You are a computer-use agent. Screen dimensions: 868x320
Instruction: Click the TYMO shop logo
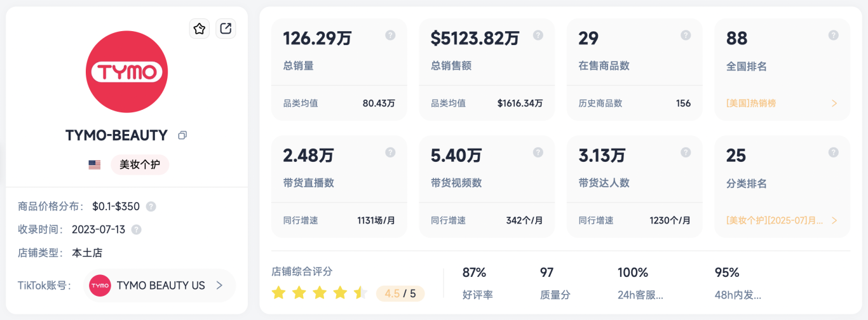[126, 72]
